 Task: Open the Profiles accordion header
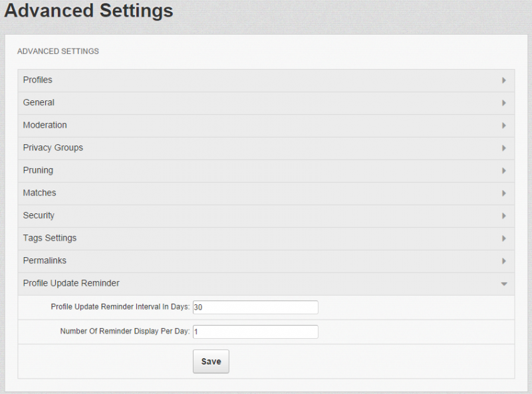point(266,80)
